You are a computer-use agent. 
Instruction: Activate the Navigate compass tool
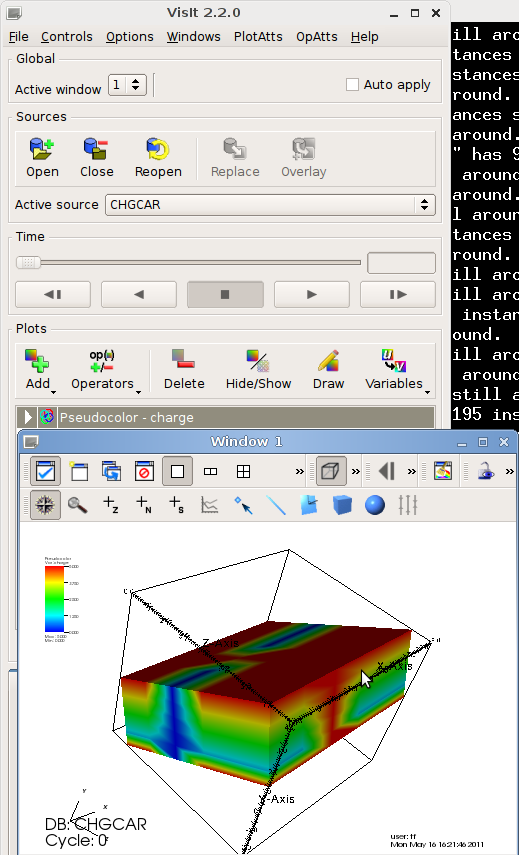pos(45,504)
